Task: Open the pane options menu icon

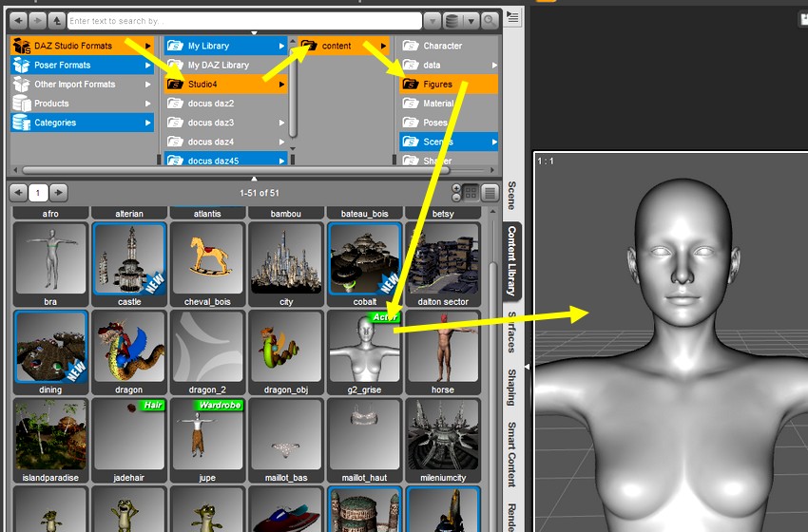Action: (512, 17)
